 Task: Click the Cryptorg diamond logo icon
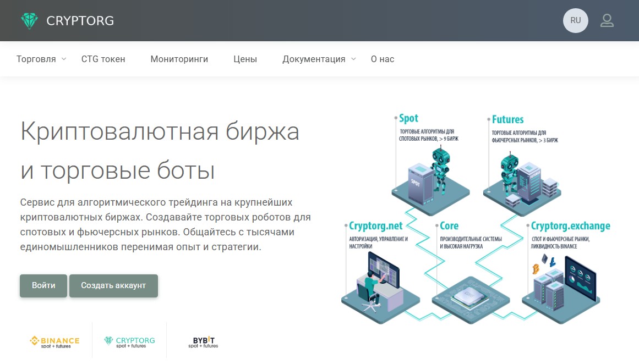point(29,21)
